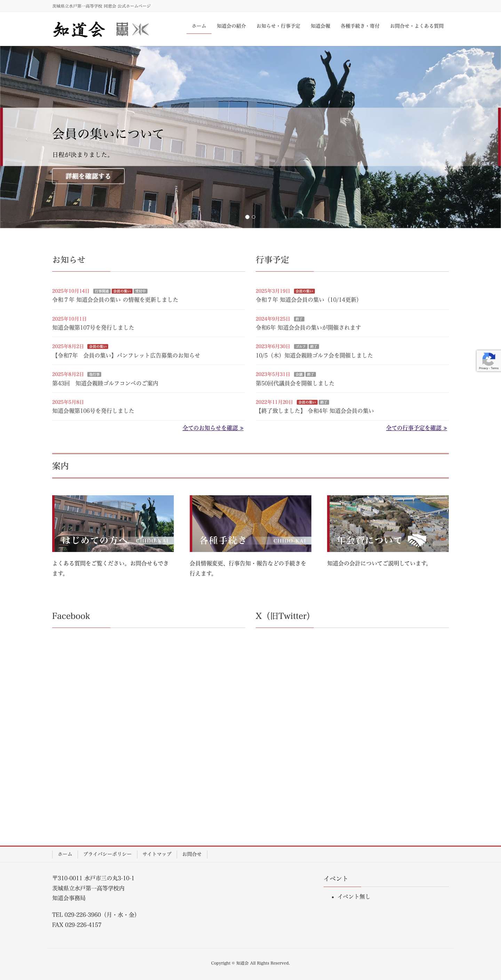Click the 案内 section heading
Screen dimensions: 501x980
click(61, 466)
